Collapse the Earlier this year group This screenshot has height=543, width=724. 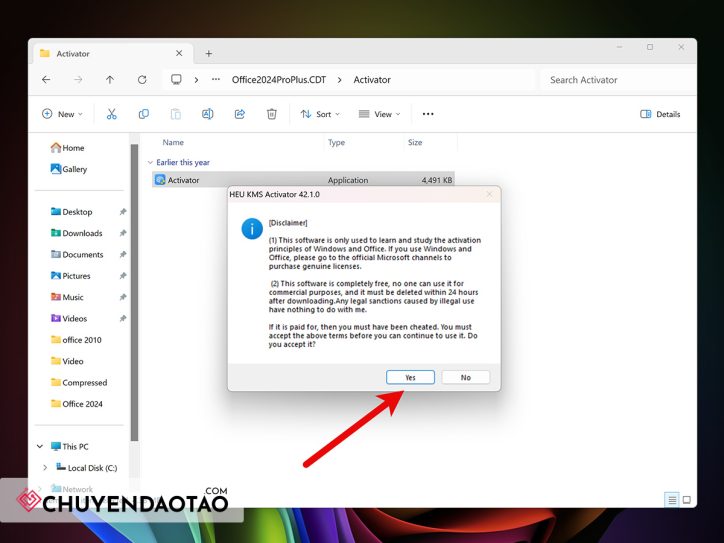pos(150,163)
